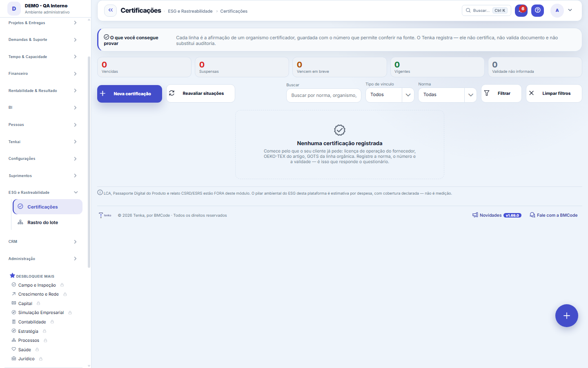This screenshot has width=588, height=368.
Task: Click Reavaliar situações button
Action: click(200, 94)
